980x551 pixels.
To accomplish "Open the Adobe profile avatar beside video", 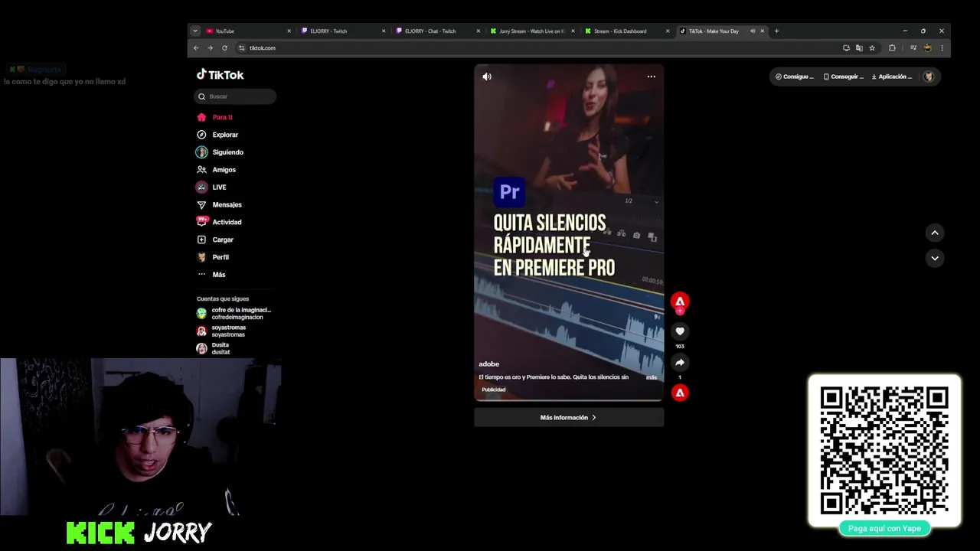I will point(680,302).
